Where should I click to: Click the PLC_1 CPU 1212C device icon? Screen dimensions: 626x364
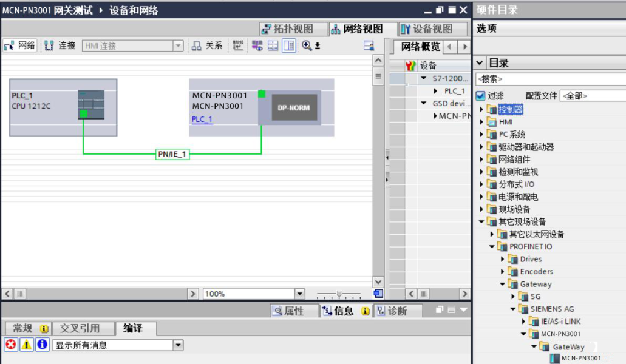pos(90,104)
